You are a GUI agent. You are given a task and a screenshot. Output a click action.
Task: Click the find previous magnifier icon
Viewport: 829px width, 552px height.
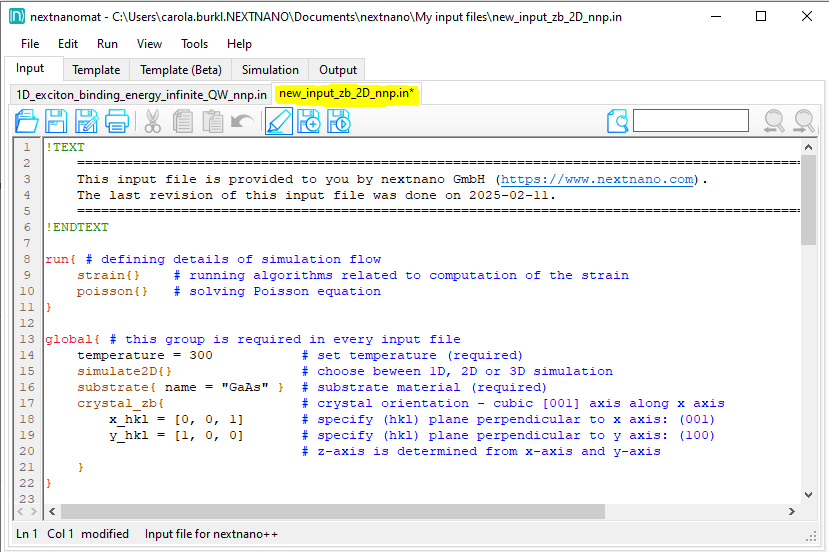click(774, 122)
